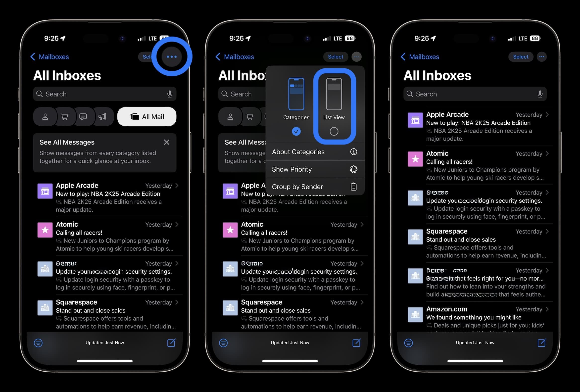Tap the filter/sort icon at bottom left

(39, 341)
